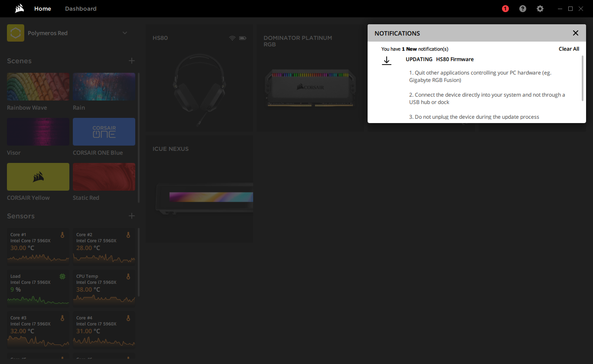Image resolution: width=593 pixels, height=364 pixels.
Task: Open the red notification badge
Action: click(505, 9)
